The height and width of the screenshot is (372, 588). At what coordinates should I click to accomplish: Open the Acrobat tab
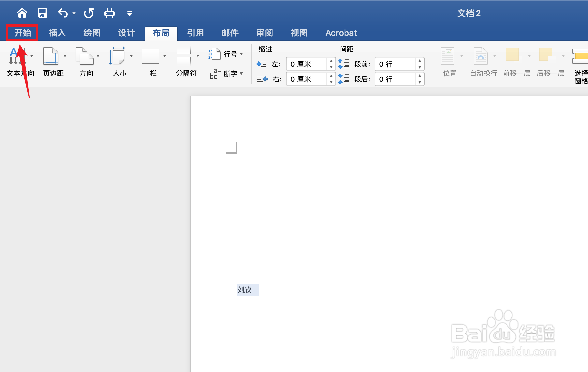(x=341, y=33)
